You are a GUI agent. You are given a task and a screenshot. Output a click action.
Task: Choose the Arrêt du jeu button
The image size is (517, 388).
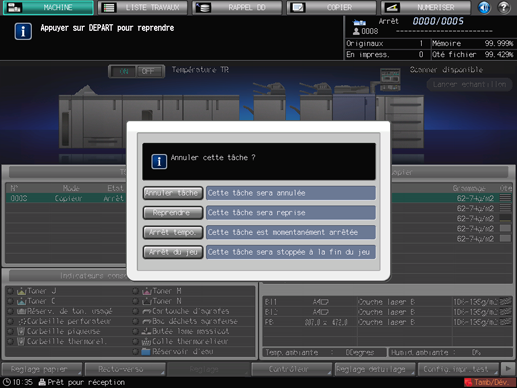(173, 252)
